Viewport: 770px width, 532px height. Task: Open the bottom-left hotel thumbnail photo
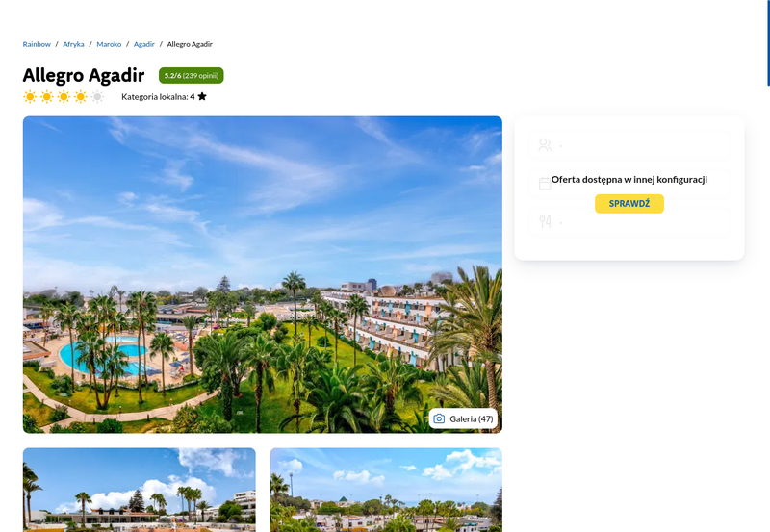click(139, 490)
